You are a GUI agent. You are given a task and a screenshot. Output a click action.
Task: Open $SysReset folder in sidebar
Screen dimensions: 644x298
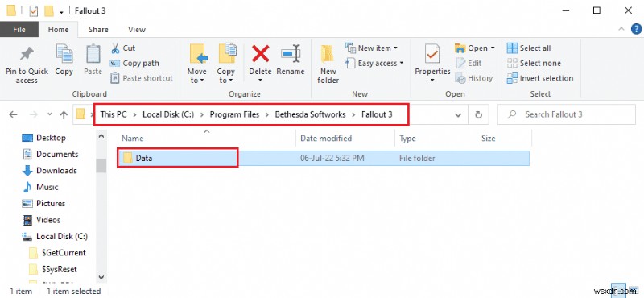53,269
